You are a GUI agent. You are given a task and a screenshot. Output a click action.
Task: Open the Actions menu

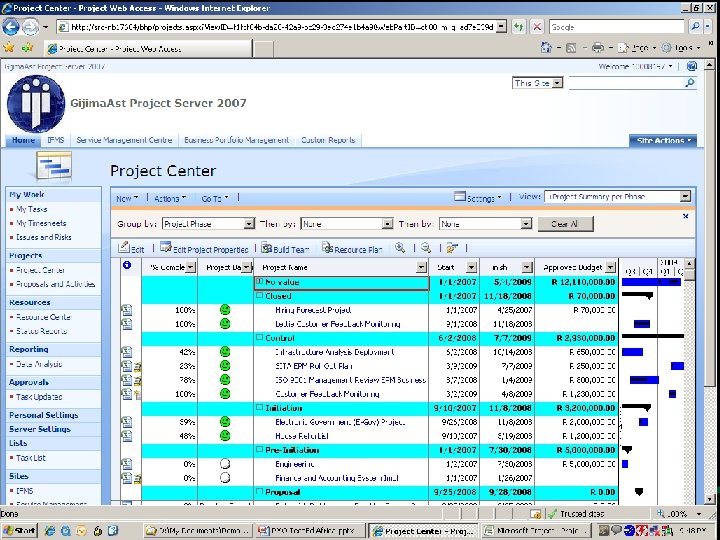pyautogui.click(x=170, y=198)
